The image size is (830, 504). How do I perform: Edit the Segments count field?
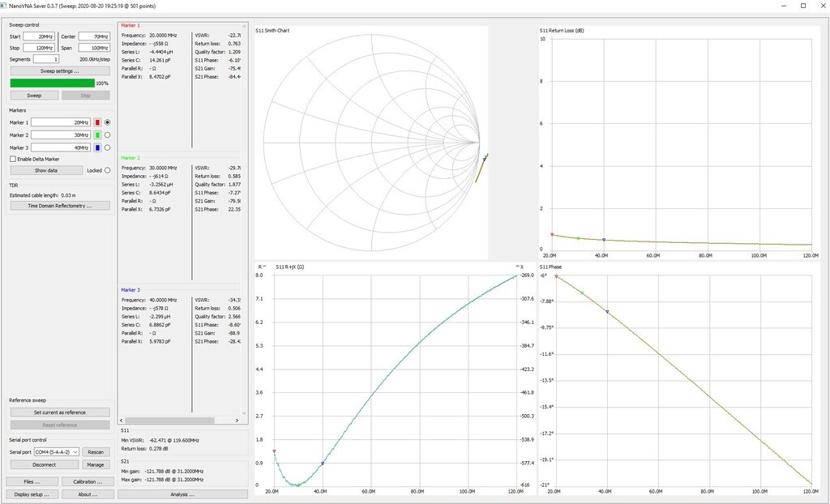[46, 59]
